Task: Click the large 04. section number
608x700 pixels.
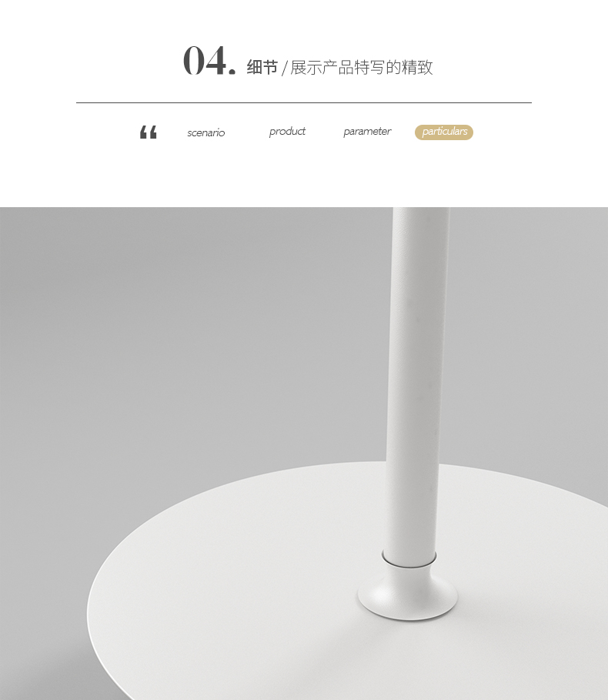Action: point(209,61)
